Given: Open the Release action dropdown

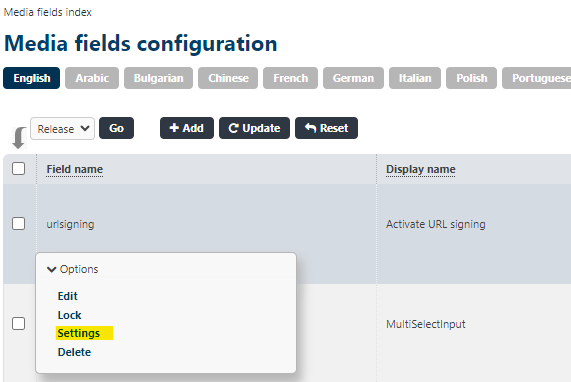Looking at the screenshot, I should [63, 129].
